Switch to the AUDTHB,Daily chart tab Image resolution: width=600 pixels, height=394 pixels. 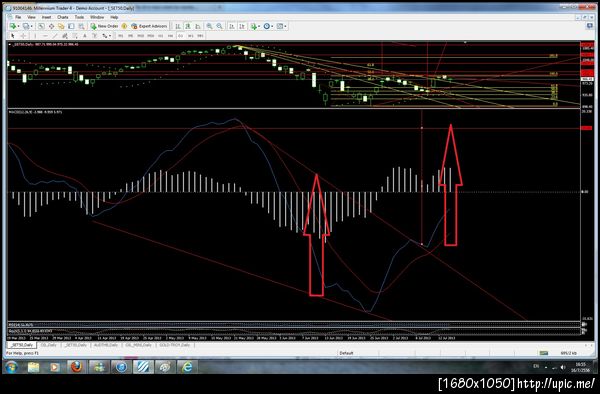click(107, 345)
